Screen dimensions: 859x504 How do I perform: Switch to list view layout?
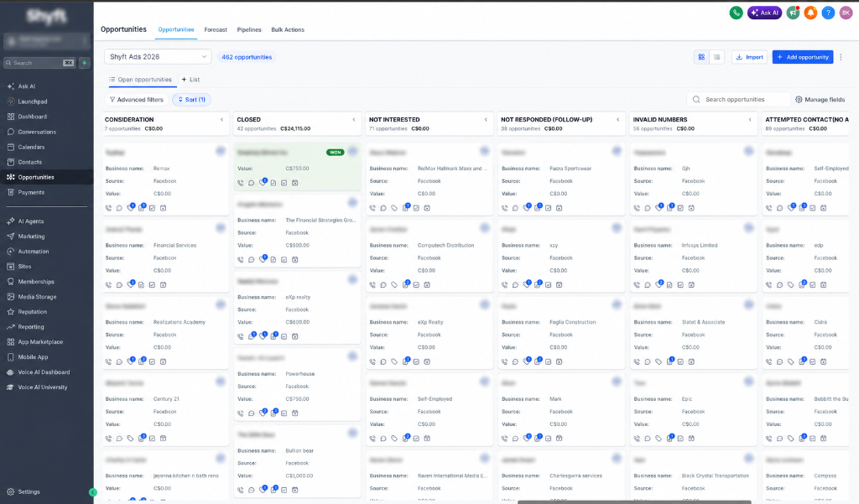coord(716,57)
